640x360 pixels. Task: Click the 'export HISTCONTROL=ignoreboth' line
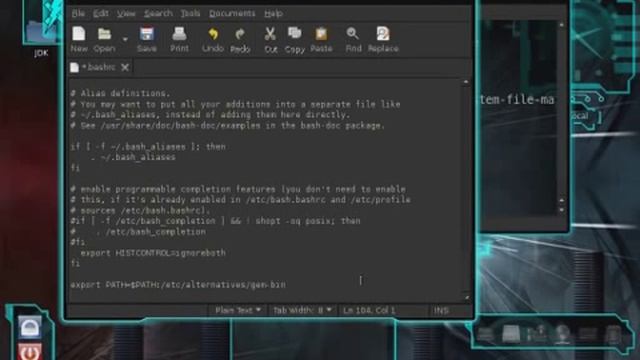(153, 253)
